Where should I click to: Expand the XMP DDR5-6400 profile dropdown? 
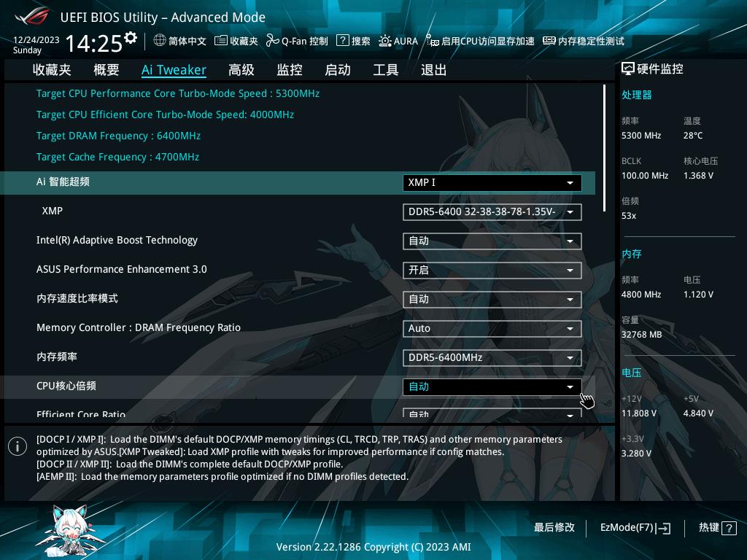(x=492, y=212)
